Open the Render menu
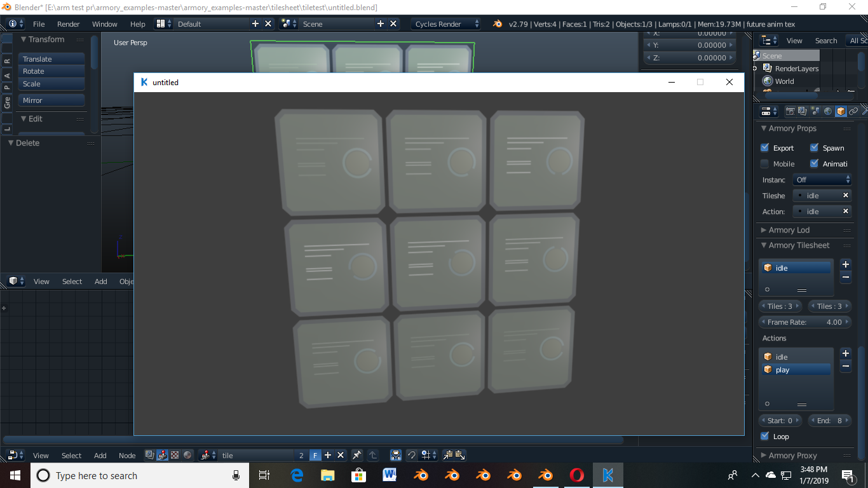 pos(69,24)
